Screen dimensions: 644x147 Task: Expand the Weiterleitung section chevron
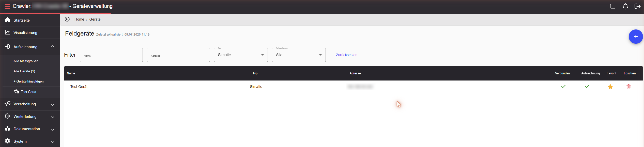click(53, 117)
